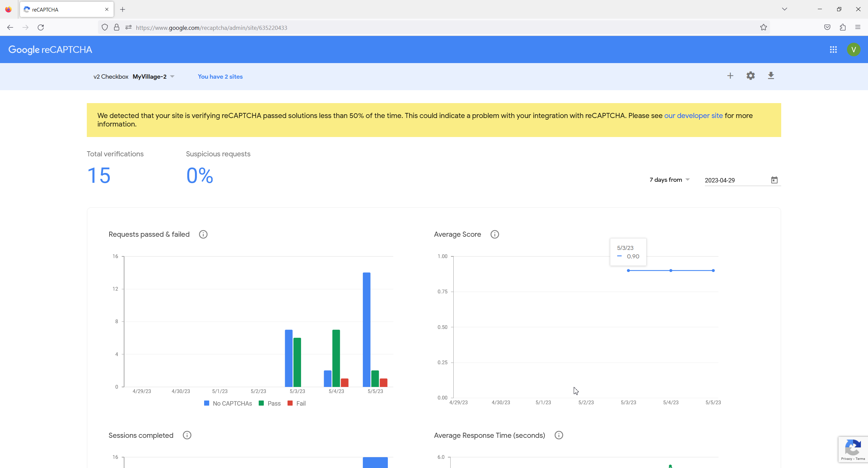Open the Firefox application menu
This screenshot has width=868, height=468.
(x=857, y=27)
